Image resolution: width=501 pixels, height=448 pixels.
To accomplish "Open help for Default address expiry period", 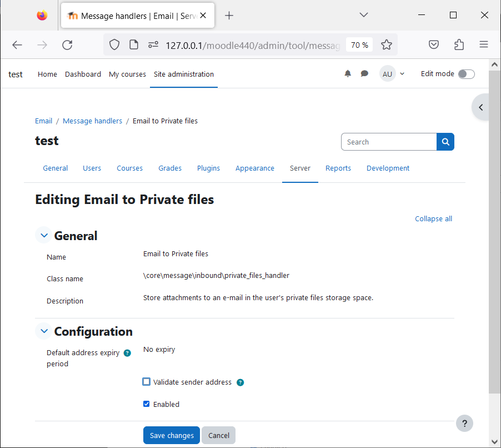I will [127, 353].
